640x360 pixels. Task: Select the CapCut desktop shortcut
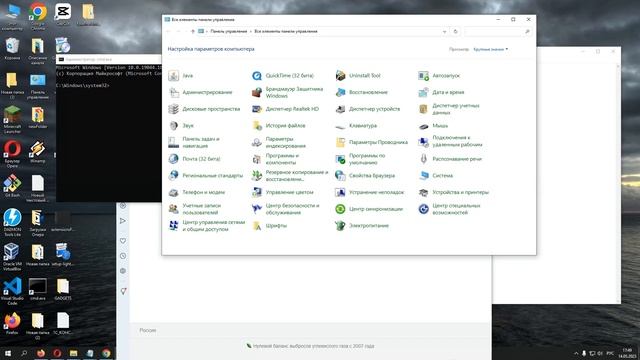click(63, 15)
